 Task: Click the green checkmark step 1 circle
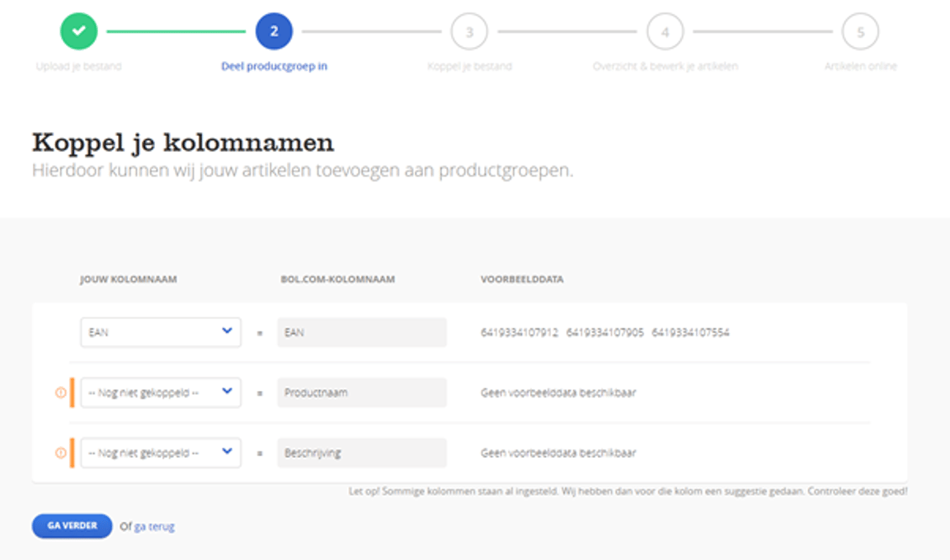click(78, 32)
